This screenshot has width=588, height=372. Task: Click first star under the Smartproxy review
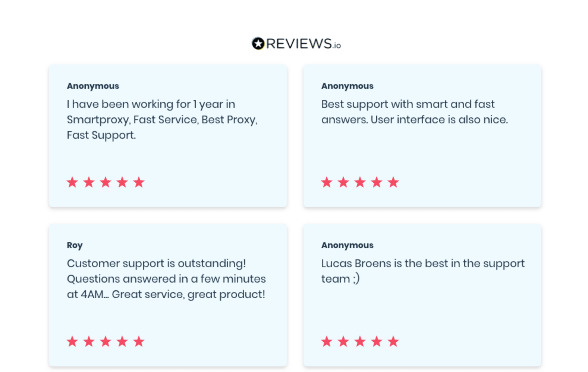click(72, 182)
